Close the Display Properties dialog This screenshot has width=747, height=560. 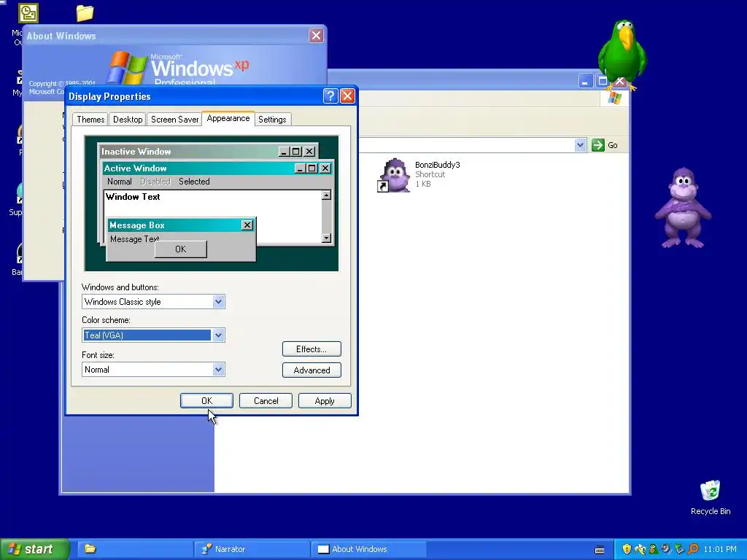[x=347, y=96]
